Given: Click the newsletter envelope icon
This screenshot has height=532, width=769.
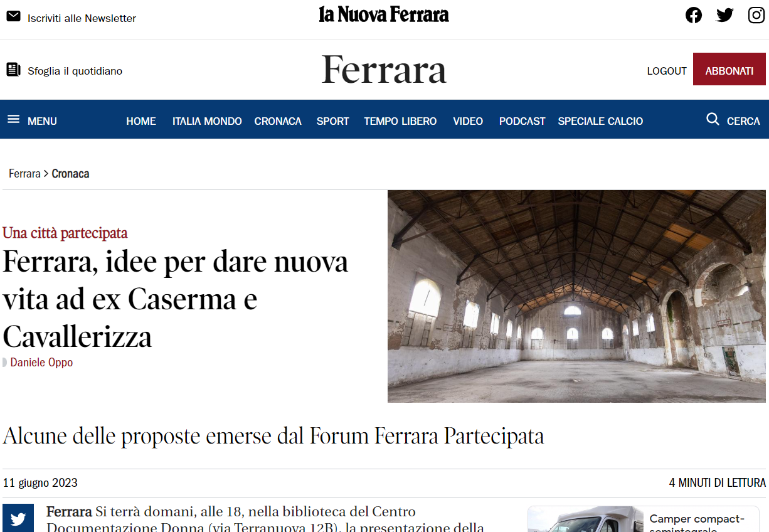Looking at the screenshot, I should [x=13, y=17].
